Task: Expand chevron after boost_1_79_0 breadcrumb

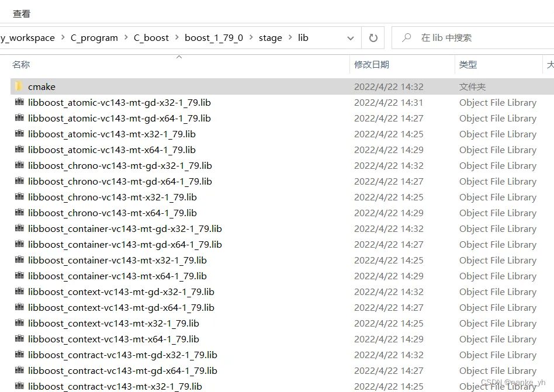Action: click(x=251, y=37)
